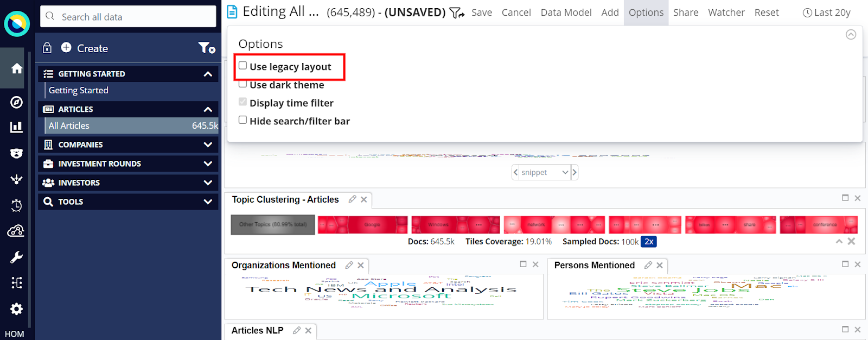Click the Search all data field
The height and width of the screenshot is (340, 868).
click(128, 16)
